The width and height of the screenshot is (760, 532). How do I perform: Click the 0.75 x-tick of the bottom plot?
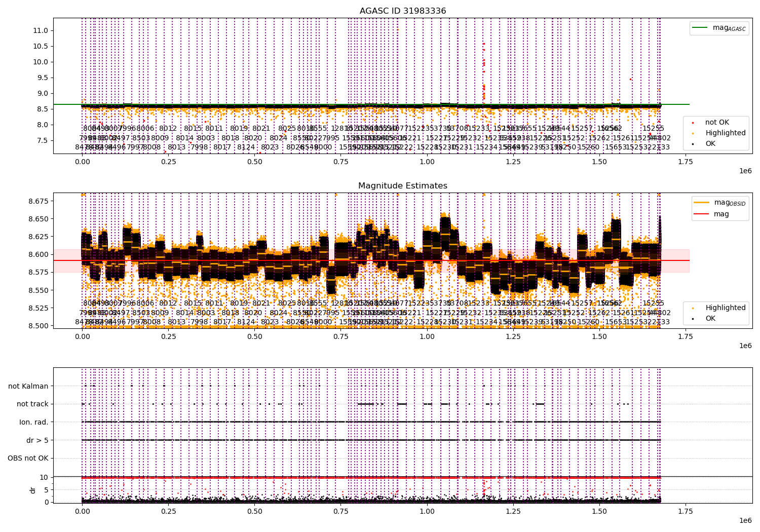click(341, 512)
